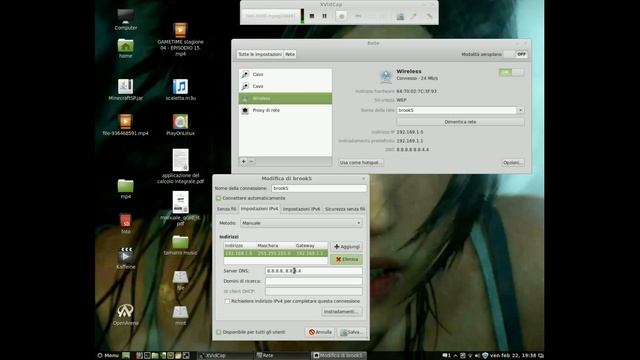
Task: Switch to XVidCap in taskbar
Action: coord(224,356)
